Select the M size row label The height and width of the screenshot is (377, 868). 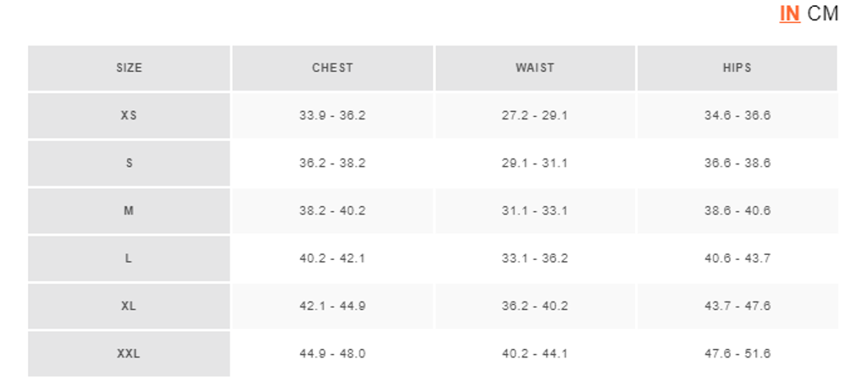[x=129, y=211]
